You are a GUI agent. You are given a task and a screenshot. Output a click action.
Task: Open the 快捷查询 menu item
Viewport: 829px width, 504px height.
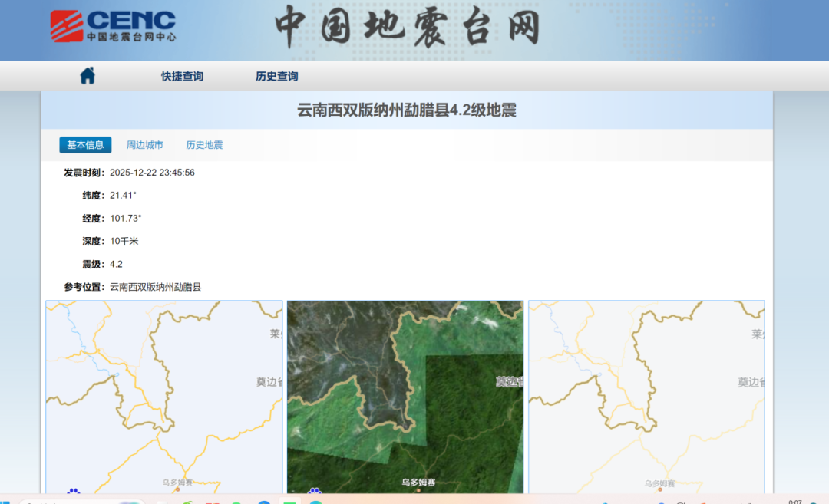[182, 77]
